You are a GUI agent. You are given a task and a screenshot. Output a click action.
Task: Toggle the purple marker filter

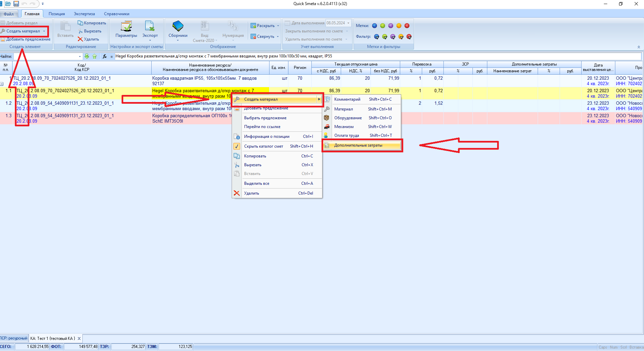pyautogui.click(x=393, y=36)
